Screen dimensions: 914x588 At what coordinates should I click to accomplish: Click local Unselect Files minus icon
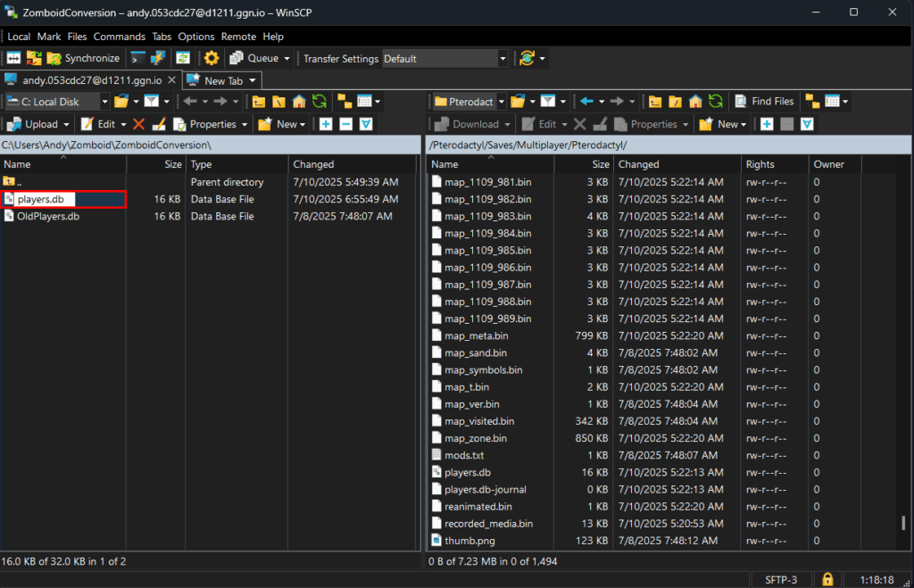pos(345,124)
